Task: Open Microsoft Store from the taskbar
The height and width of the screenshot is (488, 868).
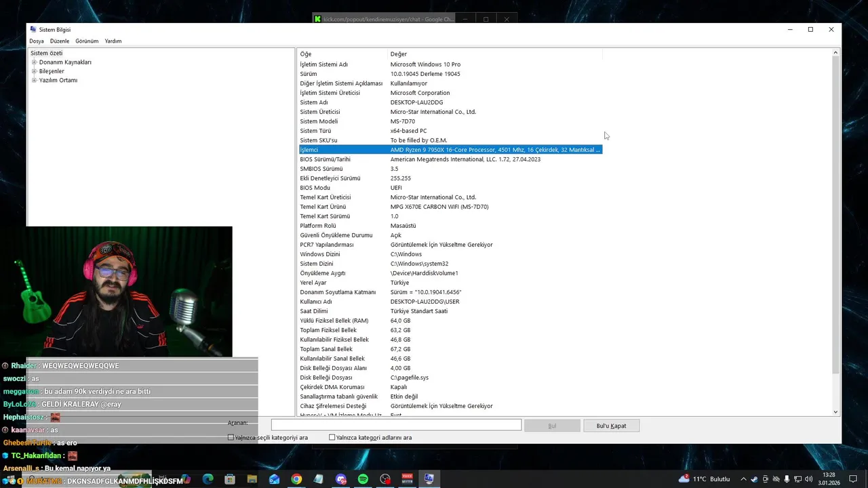Action: click(x=230, y=479)
